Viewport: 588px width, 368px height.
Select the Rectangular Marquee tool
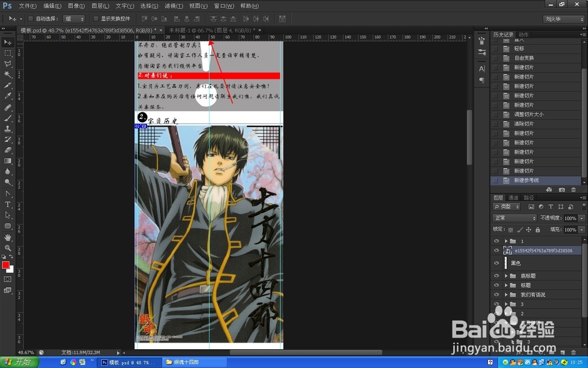click(8, 53)
